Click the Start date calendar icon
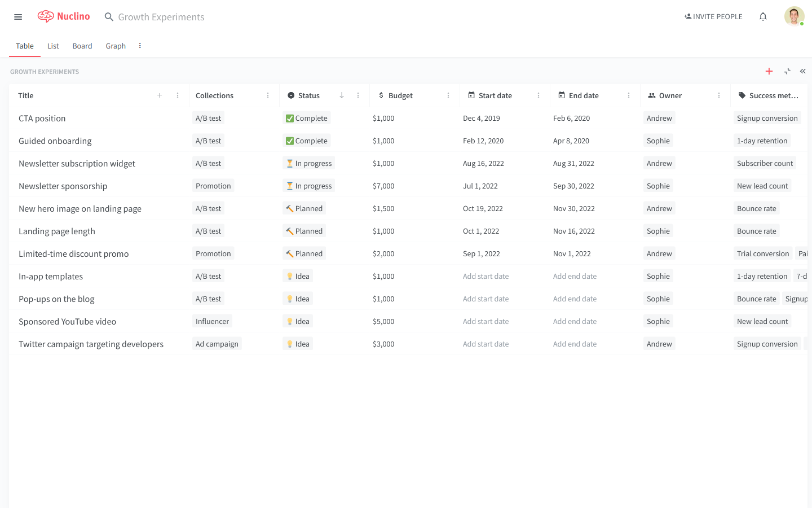 (471, 95)
